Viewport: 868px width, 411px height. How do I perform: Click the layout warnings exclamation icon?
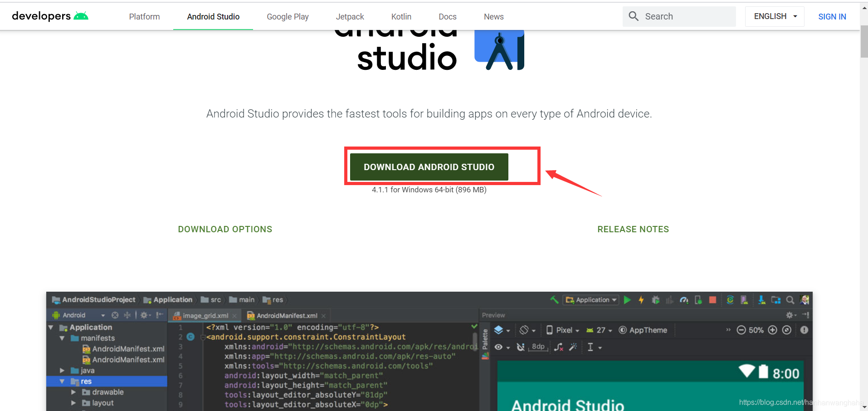pyautogui.click(x=804, y=330)
